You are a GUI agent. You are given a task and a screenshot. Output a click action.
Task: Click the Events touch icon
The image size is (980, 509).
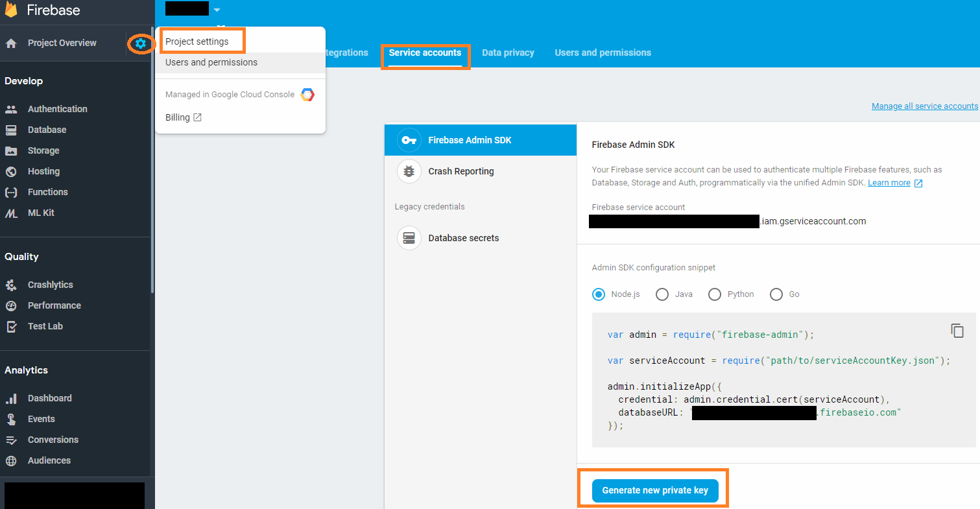point(11,419)
